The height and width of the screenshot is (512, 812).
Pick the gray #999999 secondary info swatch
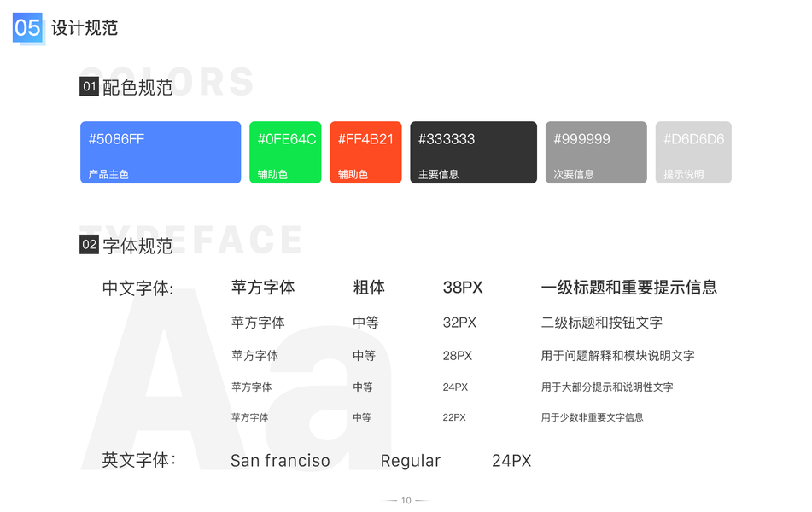(596, 152)
